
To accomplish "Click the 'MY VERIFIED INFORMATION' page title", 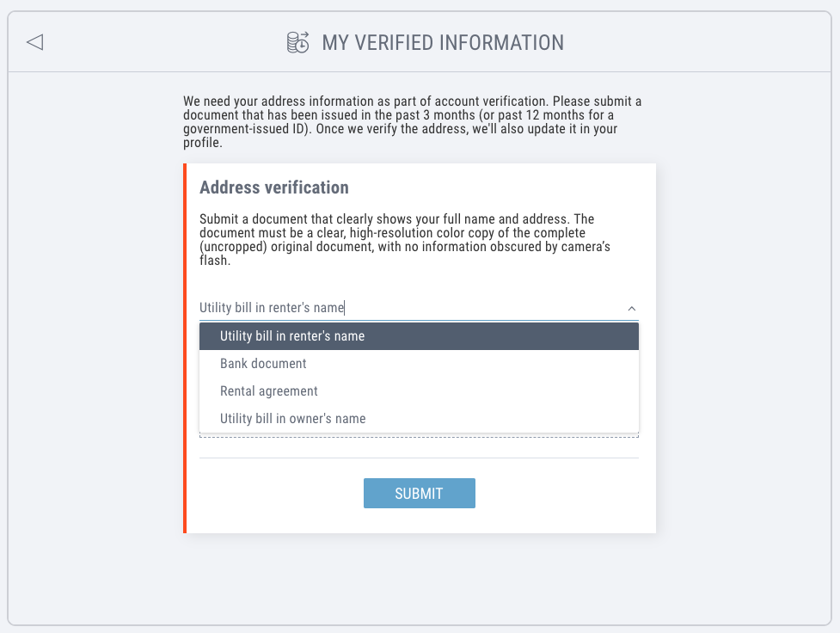I will pos(443,42).
